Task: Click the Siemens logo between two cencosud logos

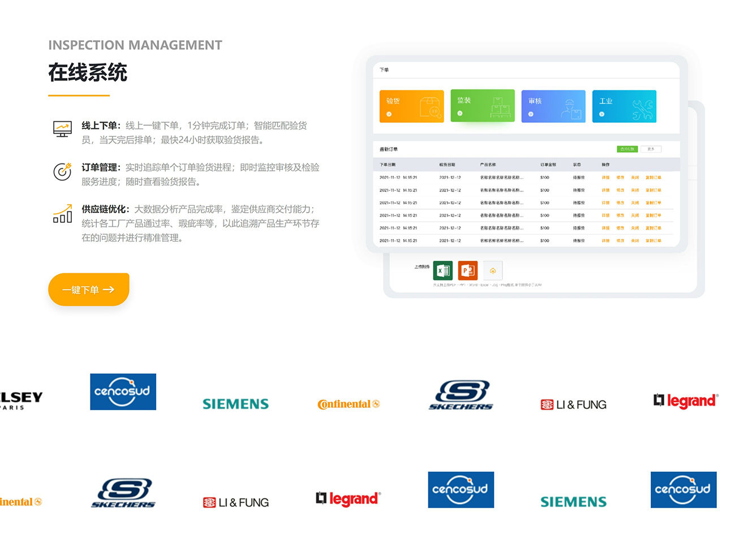Action: coord(574,502)
